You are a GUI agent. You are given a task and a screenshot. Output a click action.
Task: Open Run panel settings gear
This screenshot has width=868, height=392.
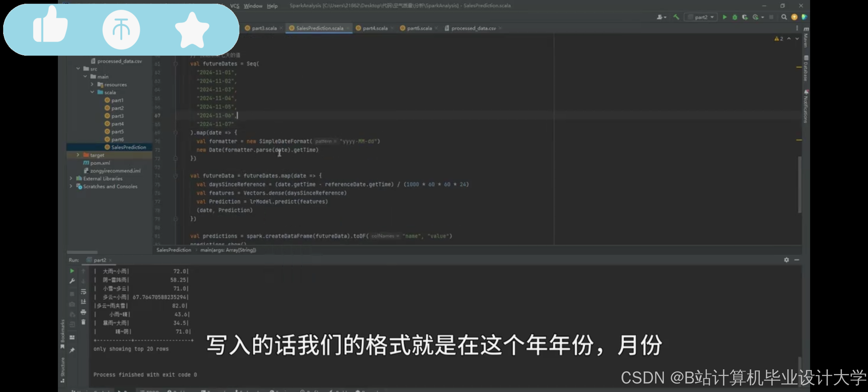click(x=786, y=260)
